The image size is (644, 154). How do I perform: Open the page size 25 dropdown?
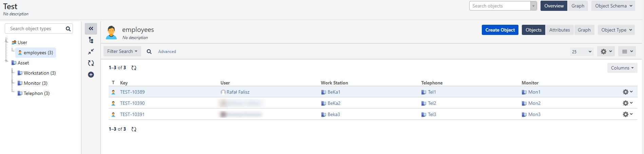[x=582, y=52]
